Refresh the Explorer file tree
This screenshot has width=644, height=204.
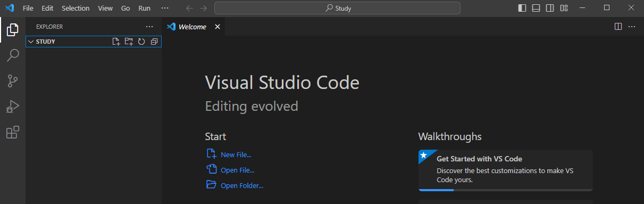(x=141, y=42)
